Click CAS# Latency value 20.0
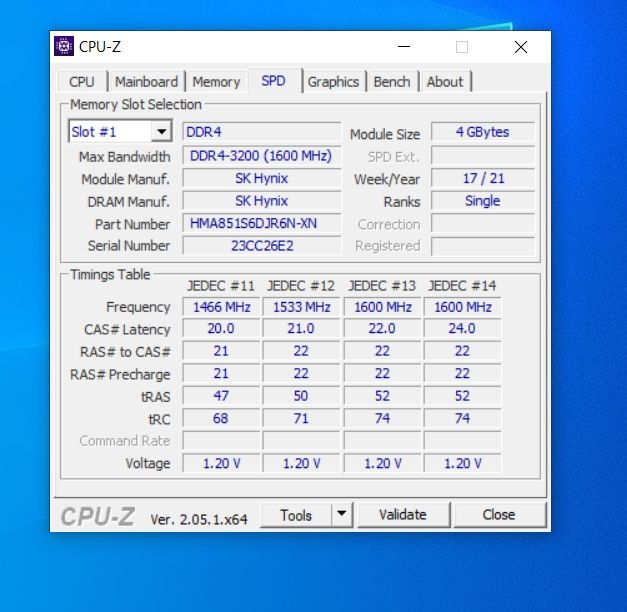Screen dimensions: 627x612 coord(221,328)
